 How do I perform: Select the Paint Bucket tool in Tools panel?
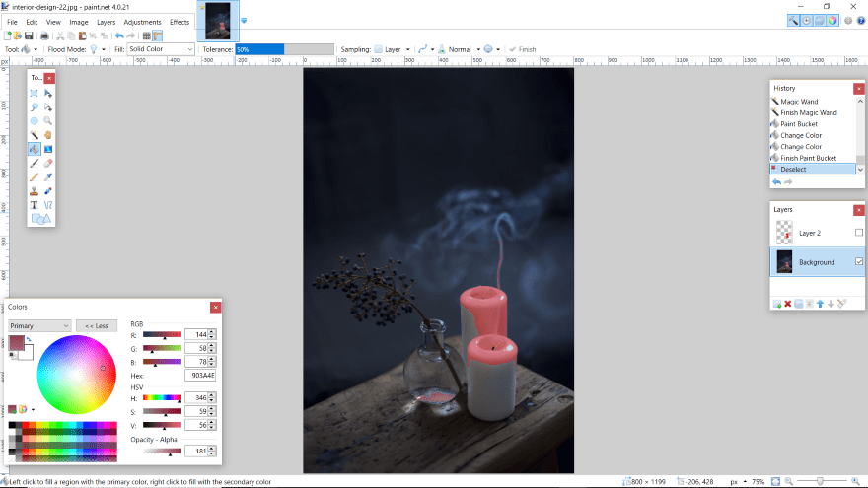pos(34,149)
